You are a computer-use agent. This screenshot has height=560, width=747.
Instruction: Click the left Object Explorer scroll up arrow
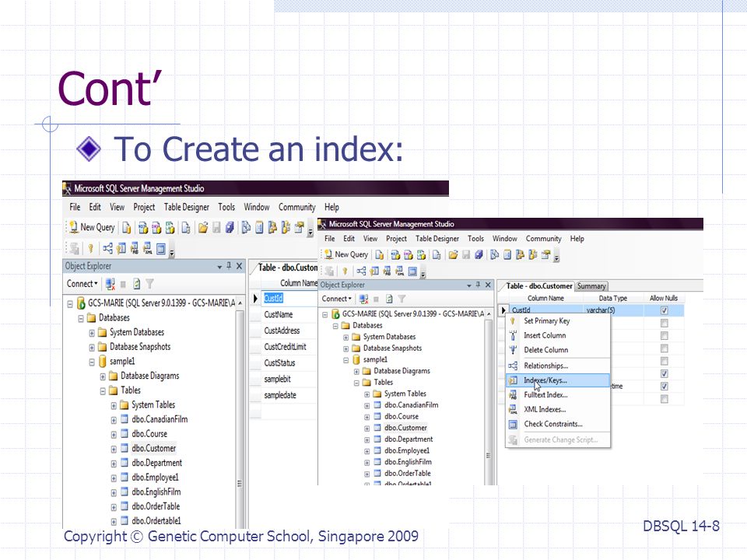[240, 303]
